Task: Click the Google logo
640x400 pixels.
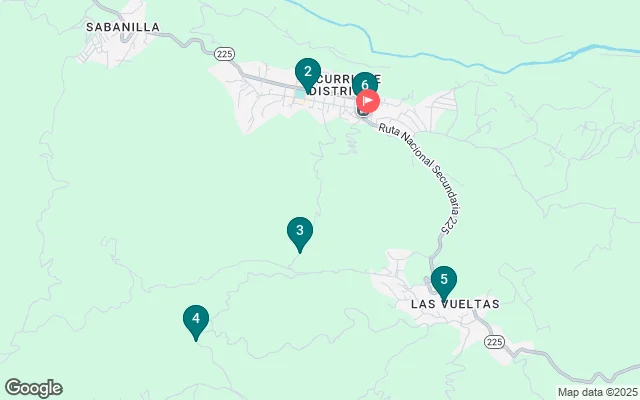Action: (x=34, y=388)
